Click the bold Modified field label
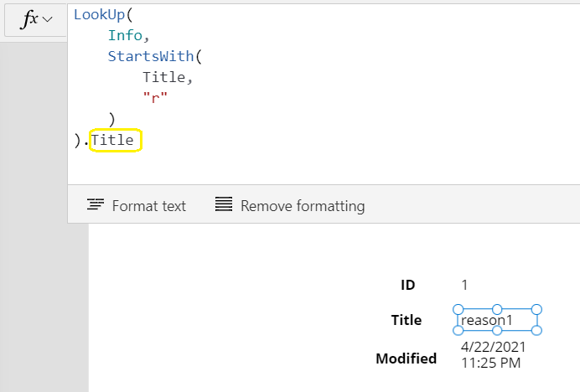Viewport: 580px width, 392px height. tap(407, 358)
